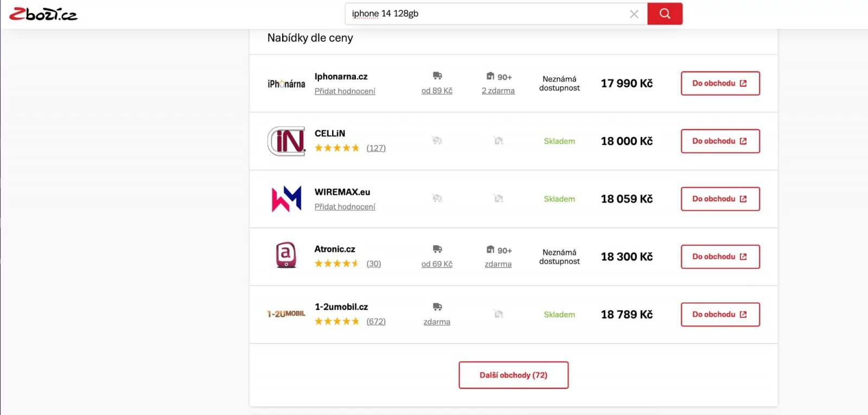This screenshot has height=415, width=868.
Task: Go to shop for 17 990 Kč offer
Action: point(720,84)
